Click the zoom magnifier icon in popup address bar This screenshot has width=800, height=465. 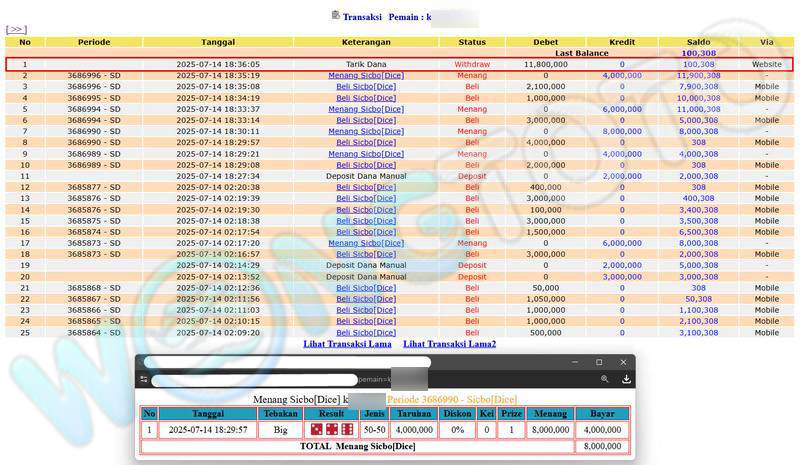coord(605,380)
